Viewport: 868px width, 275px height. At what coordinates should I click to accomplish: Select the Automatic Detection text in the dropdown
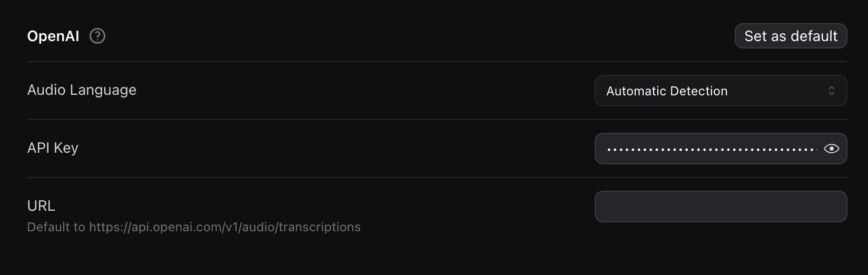(666, 91)
